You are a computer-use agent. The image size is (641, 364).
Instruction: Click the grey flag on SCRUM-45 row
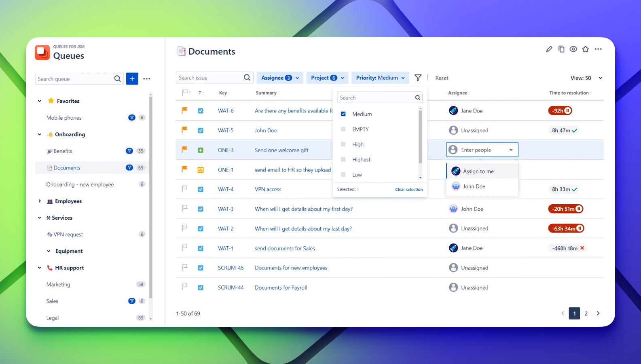[184, 267]
